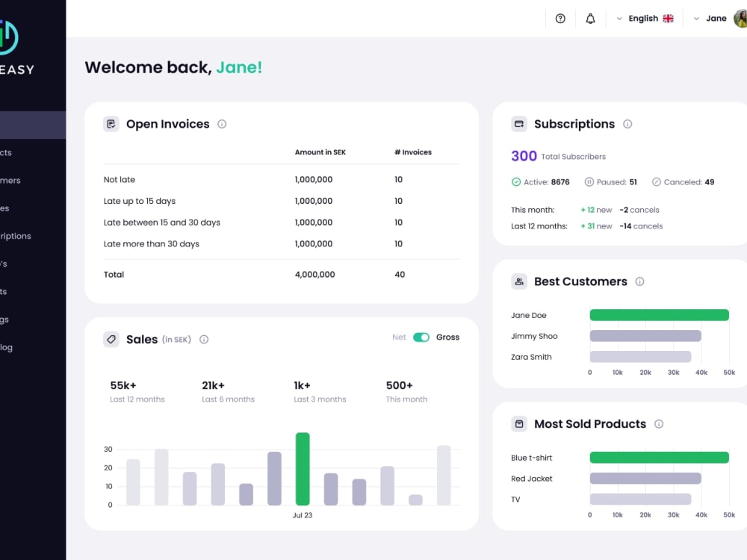Open the English language dropdown
Image resolution: width=747 pixels, height=560 pixels.
pyautogui.click(x=644, y=18)
